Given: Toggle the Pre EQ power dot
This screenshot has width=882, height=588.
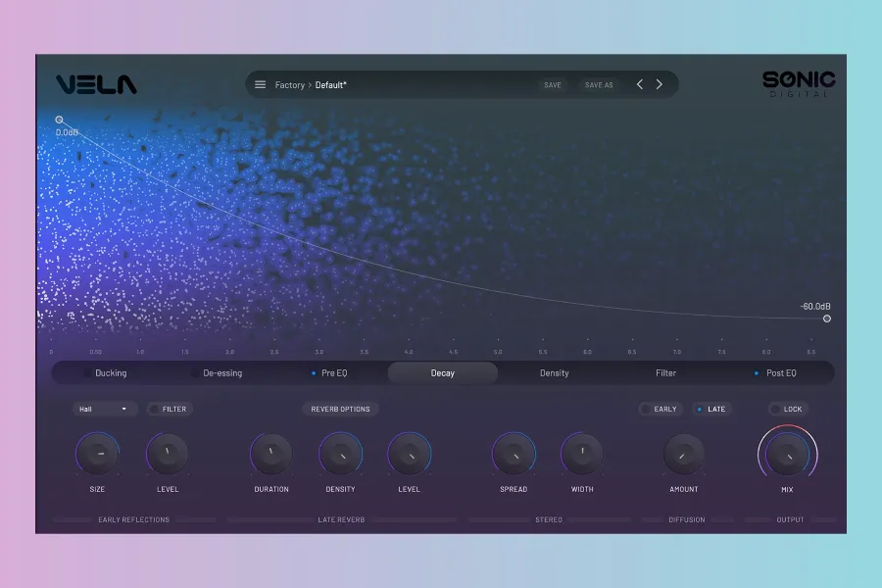Looking at the screenshot, I should pyautogui.click(x=314, y=373).
